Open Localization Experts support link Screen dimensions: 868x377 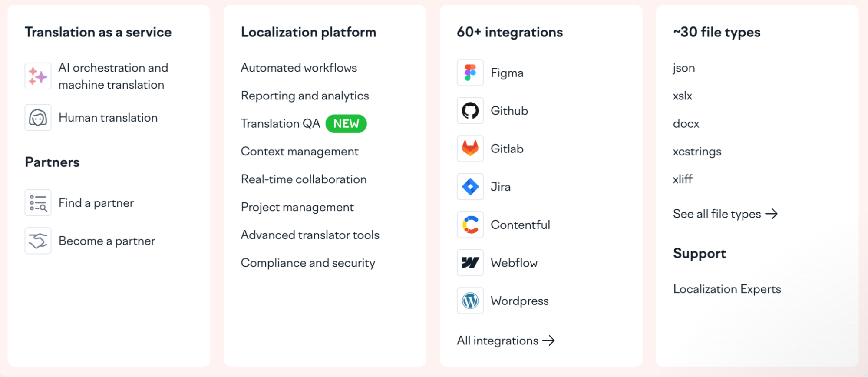[x=727, y=289]
